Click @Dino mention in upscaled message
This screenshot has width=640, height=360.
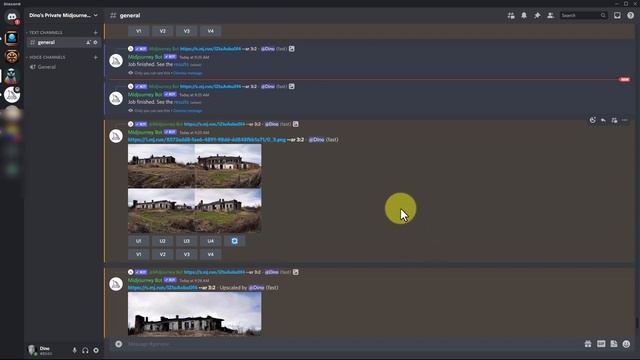click(x=256, y=288)
